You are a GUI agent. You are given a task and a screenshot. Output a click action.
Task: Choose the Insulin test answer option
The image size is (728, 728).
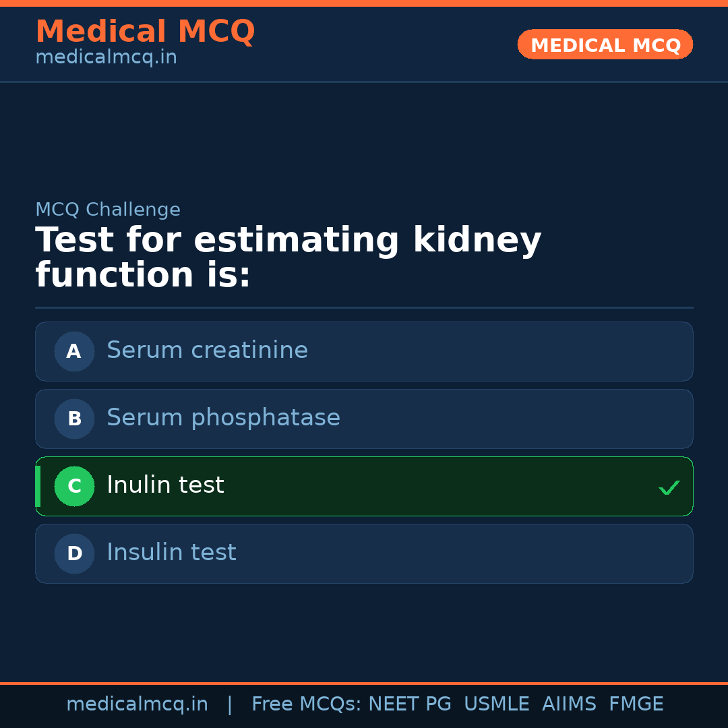click(171, 553)
